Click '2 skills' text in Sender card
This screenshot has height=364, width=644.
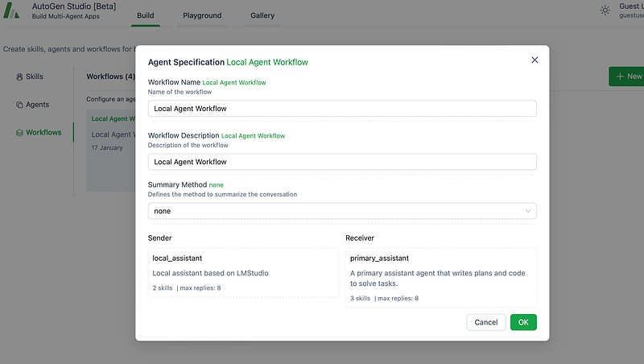coord(163,288)
